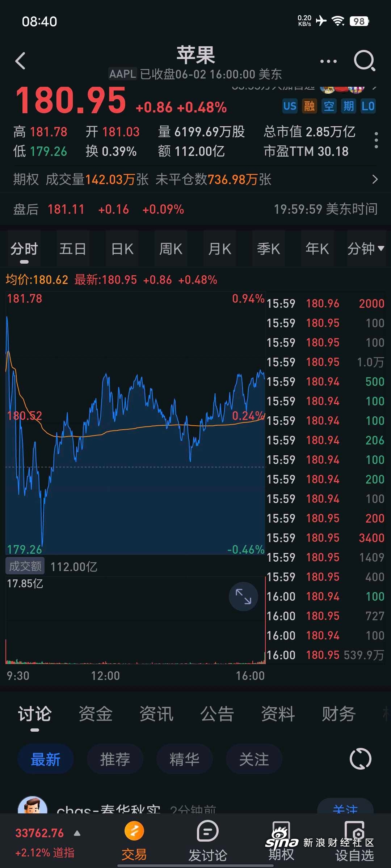Viewport: 391px width, 868px height.
Task: Tap the search magnifier icon
Action: pos(365,60)
